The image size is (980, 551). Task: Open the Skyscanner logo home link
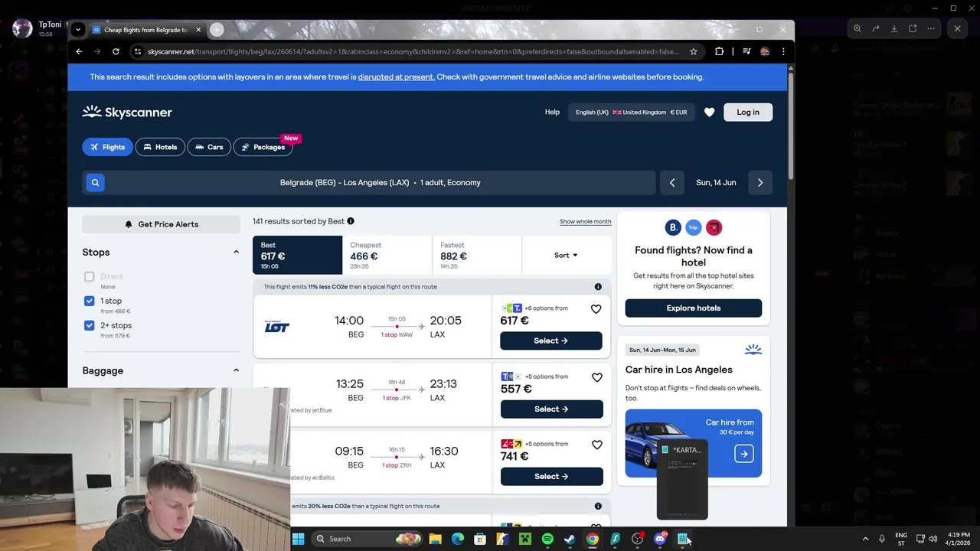pyautogui.click(x=127, y=112)
